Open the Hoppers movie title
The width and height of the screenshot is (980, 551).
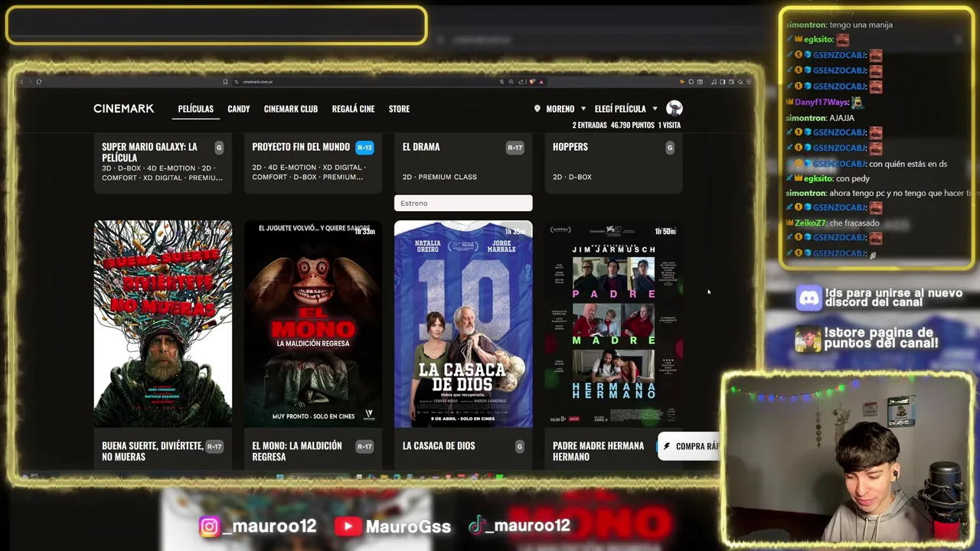(570, 147)
